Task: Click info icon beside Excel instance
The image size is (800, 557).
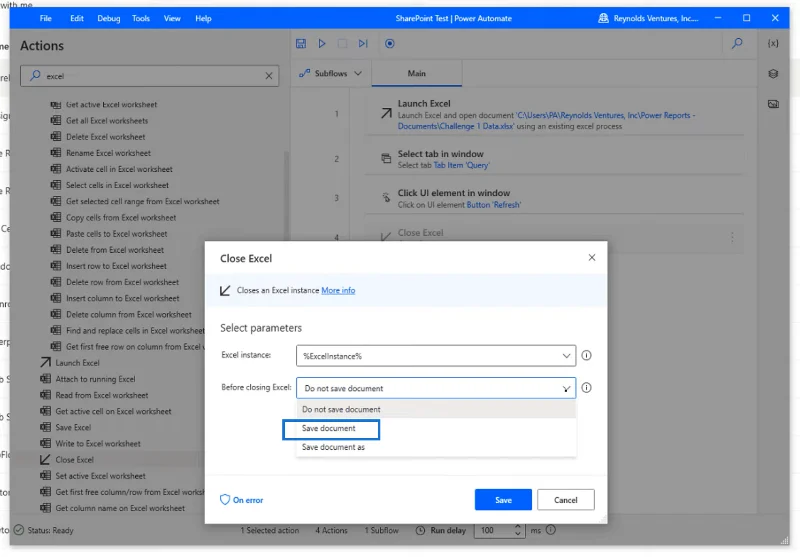Action: pyautogui.click(x=587, y=356)
